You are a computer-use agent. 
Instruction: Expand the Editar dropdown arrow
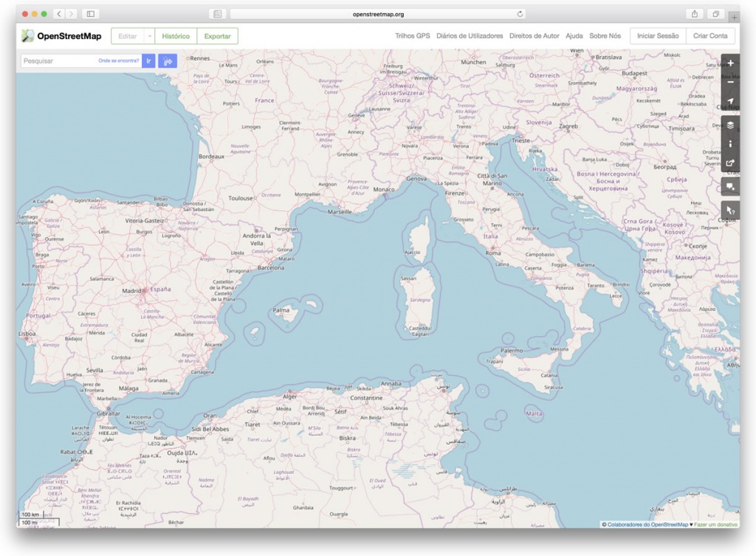point(149,36)
